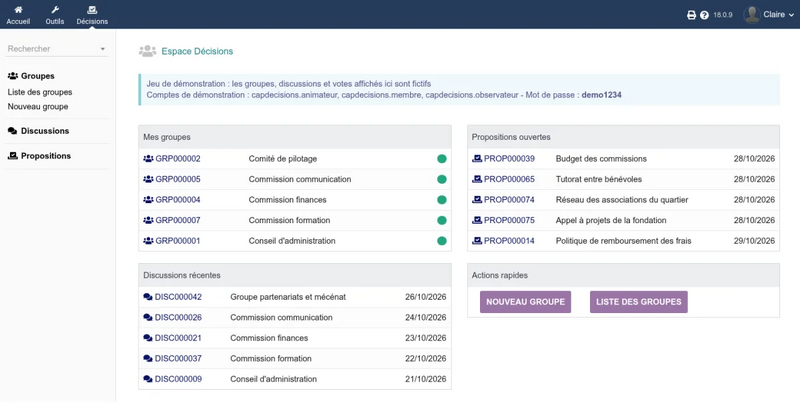
Task: Click green status dot for Commission communication
Action: 442,179
